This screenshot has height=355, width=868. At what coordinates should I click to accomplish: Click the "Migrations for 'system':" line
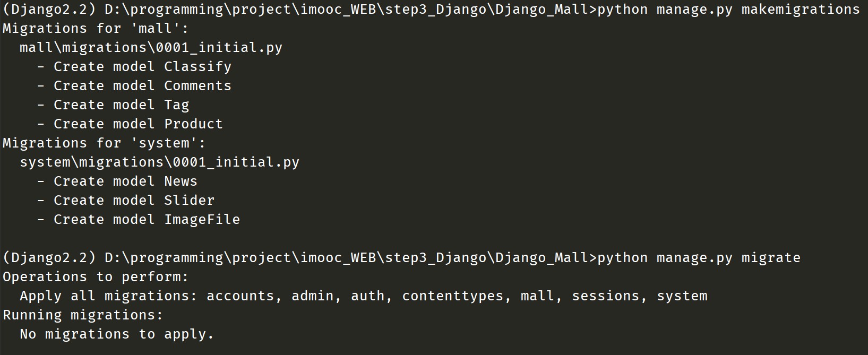[x=104, y=143]
